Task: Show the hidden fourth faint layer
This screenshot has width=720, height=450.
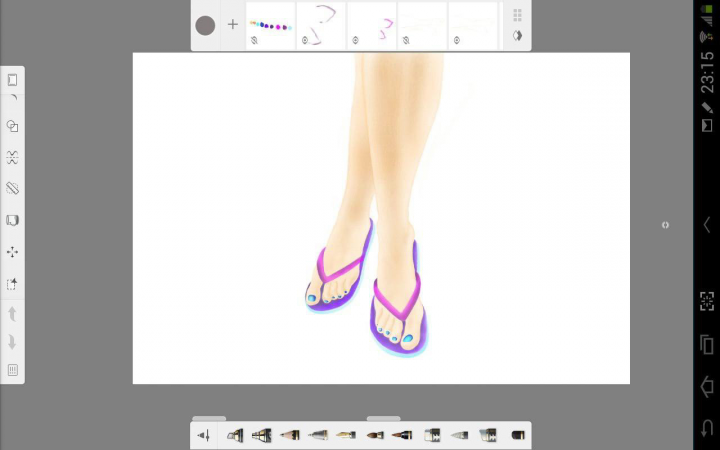Action: (x=406, y=41)
